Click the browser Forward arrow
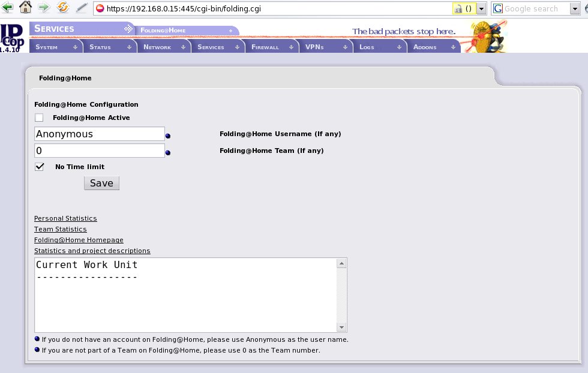Viewport: 588px width, 373px height. pyautogui.click(x=44, y=8)
